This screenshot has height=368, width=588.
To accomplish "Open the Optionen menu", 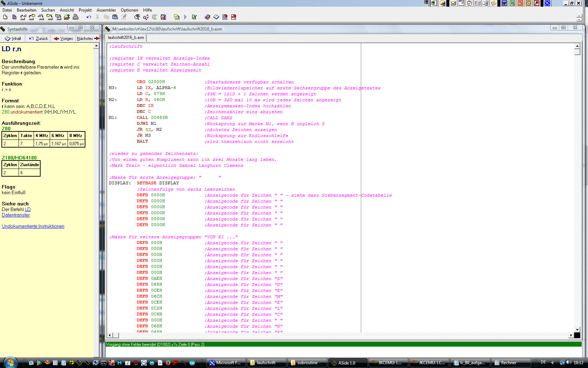I will pyautogui.click(x=129, y=10).
